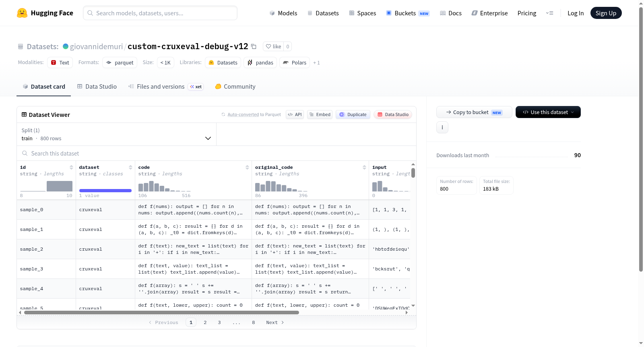Open Data Studio from viewer header

393,114
